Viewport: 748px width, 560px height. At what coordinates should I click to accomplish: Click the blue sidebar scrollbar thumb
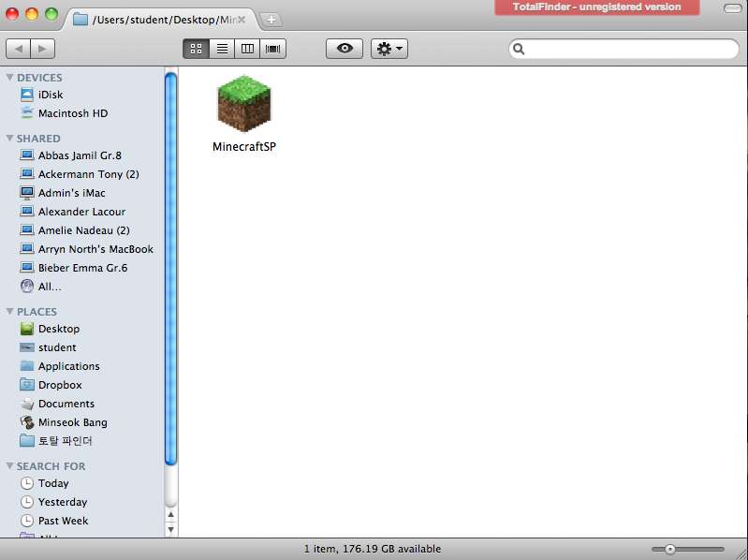pyautogui.click(x=170, y=269)
